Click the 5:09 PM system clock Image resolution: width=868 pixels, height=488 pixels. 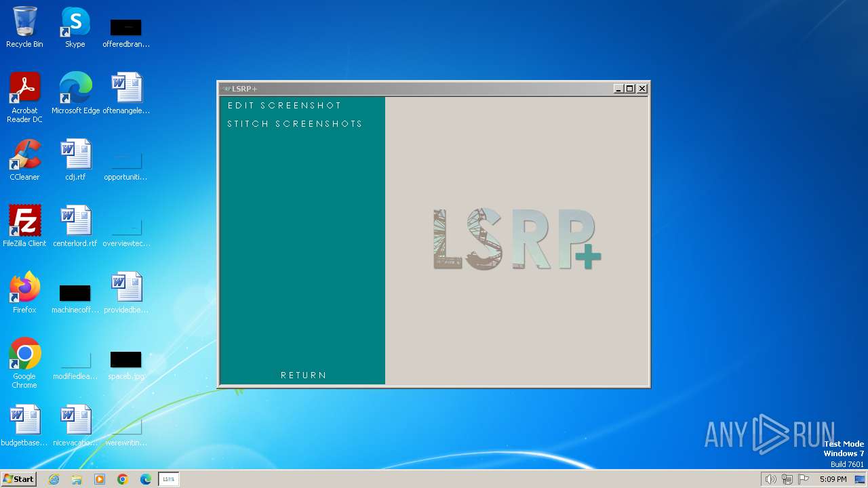pyautogui.click(x=833, y=479)
